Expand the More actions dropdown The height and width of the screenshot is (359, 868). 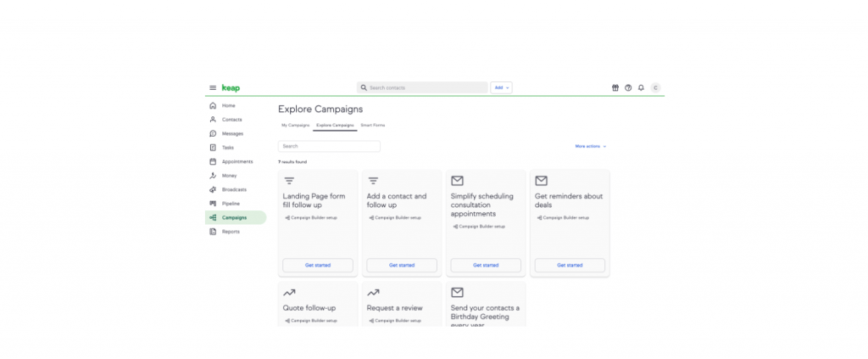[x=591, y=146]
